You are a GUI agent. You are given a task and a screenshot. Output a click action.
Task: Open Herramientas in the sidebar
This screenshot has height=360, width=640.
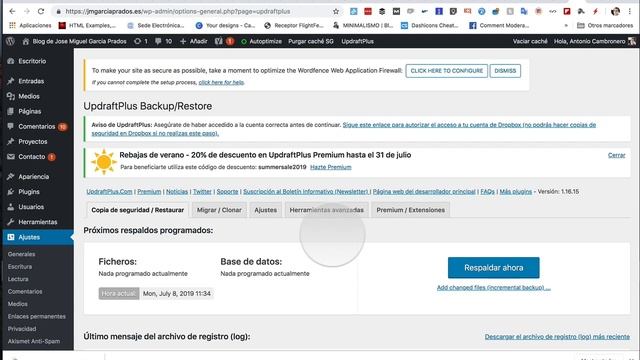(x=38, y=222)
